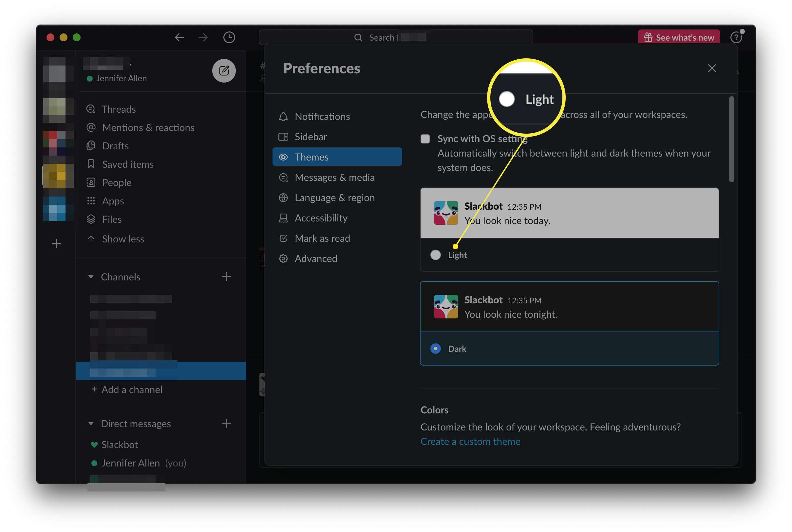Open the help question mark icon
The image size is (792, 532).
[736, 37]
